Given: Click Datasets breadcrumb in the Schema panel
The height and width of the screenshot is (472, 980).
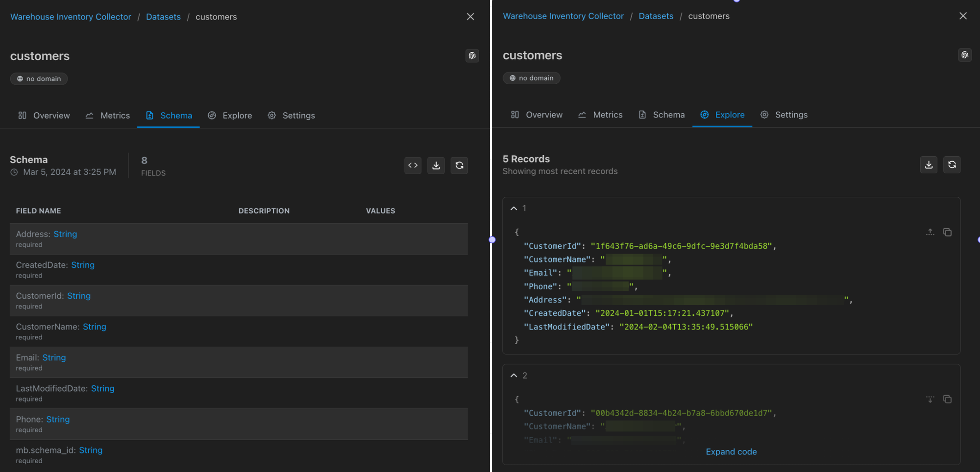Looking at the screenshot, I should [163, 17].
